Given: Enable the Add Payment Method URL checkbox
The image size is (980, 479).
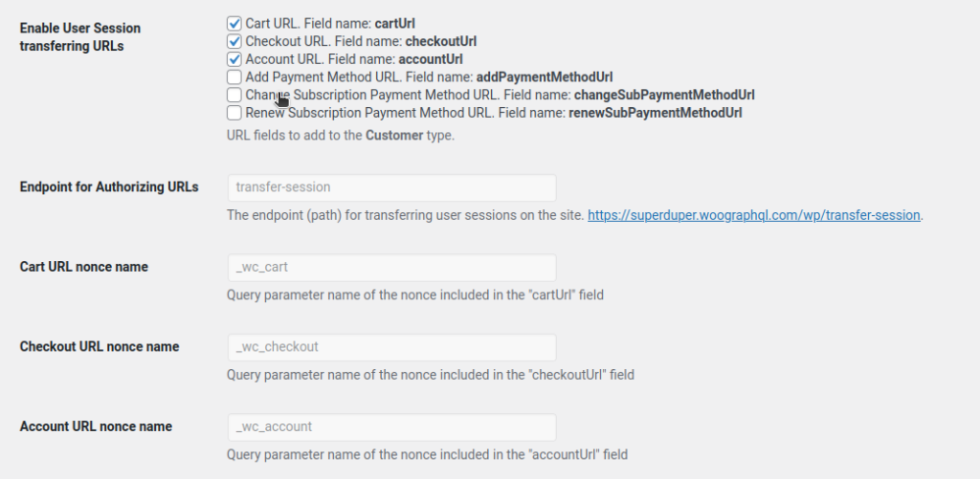Looking at the screenshot, I should pos(234,76).
